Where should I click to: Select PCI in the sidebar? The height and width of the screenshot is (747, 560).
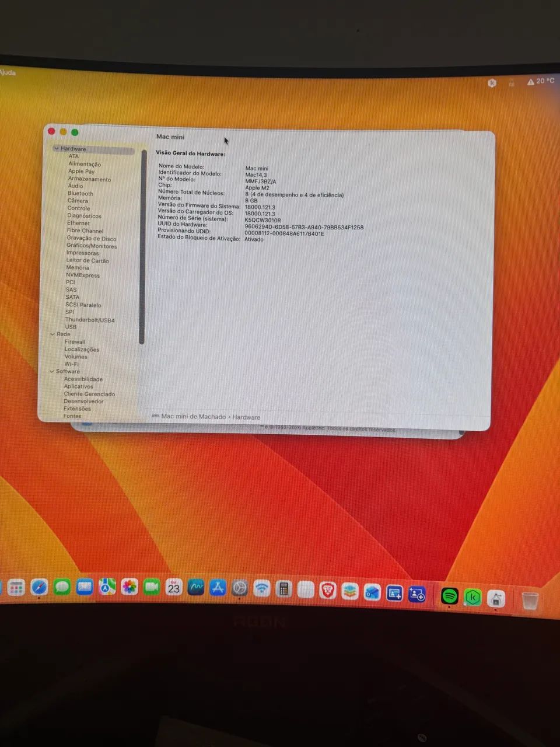[70, 282]
